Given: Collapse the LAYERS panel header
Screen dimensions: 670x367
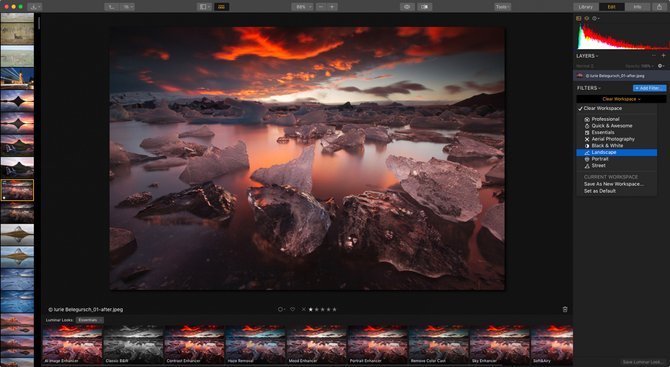Looking at the screenshot, I should (587, 56).
